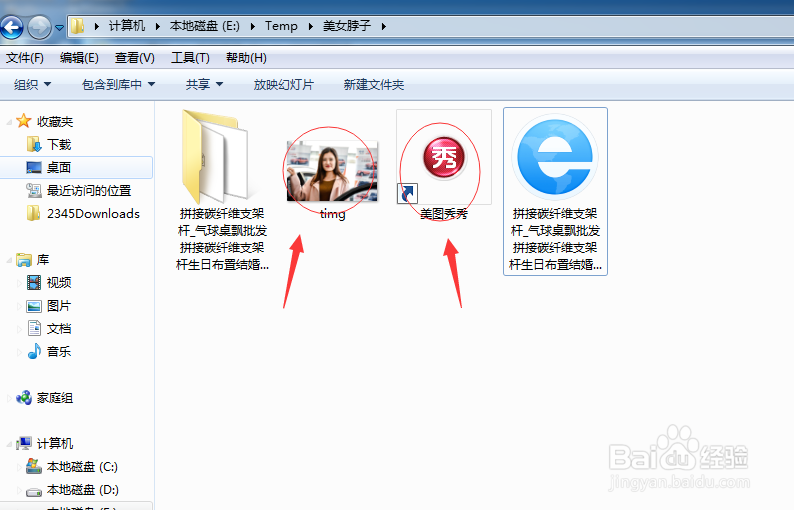Screen dimensions: 794x510
Task: Click the 本地磁盘 (C:) drive icon
Action: (x=34, y=466)
